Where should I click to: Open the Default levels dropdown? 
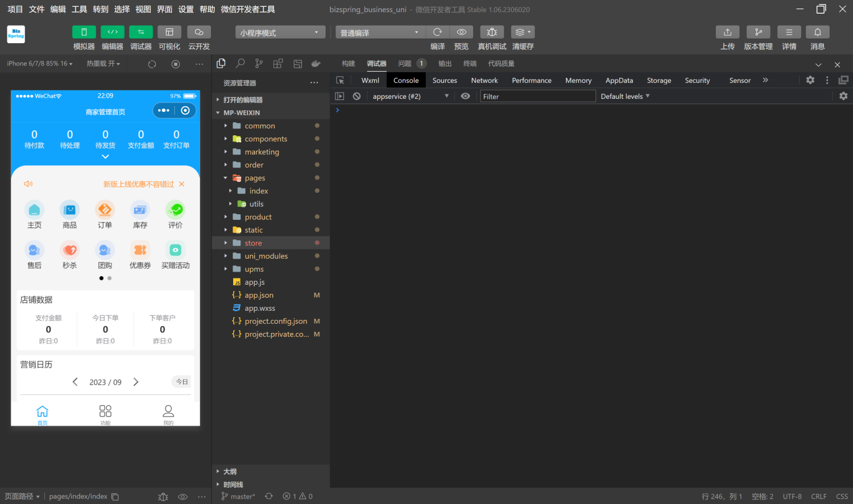click(625, 96)
